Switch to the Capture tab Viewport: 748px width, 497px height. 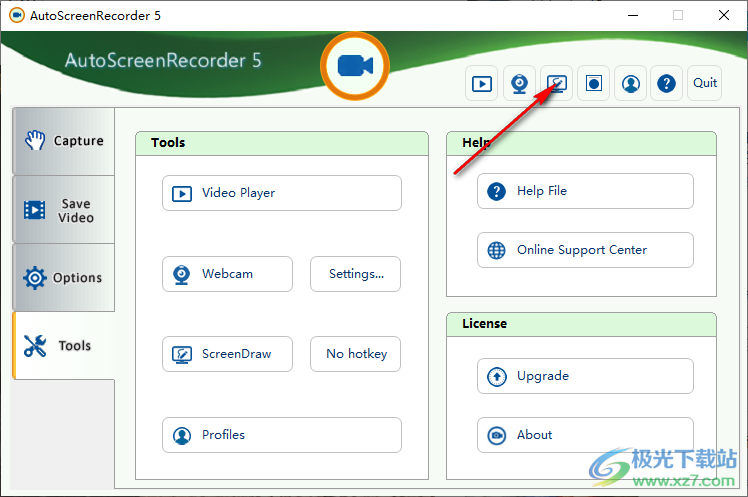(x=63, y=141)
